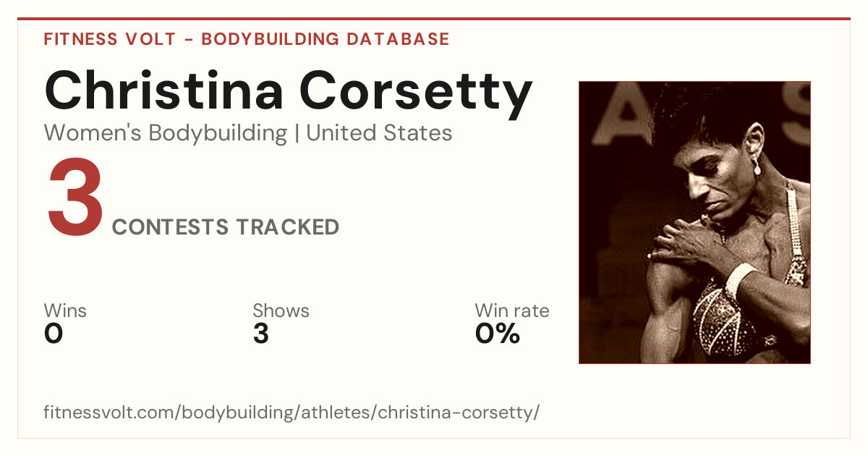This screenshot has width=868, height=456.
Task: Click the Fitness Volt Bodybuilding Database header
Action: pyautogui.click(x=247, y=39)
